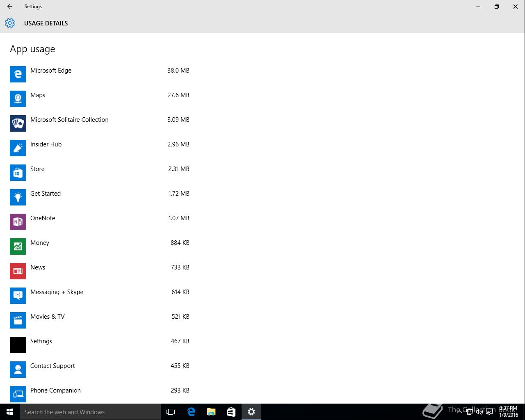Click the 3.09 MB usage value
Screen dimensions: 525x420
[178, 120]
